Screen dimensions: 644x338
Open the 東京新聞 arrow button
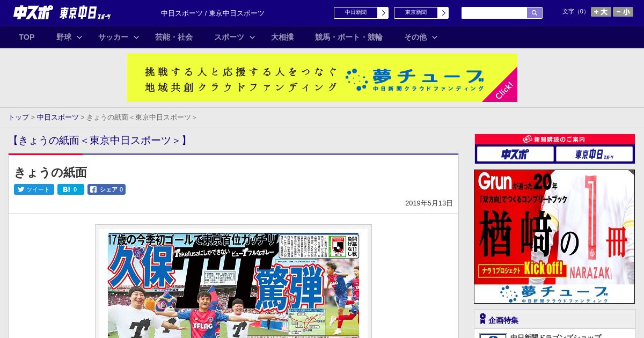point(443,13)
